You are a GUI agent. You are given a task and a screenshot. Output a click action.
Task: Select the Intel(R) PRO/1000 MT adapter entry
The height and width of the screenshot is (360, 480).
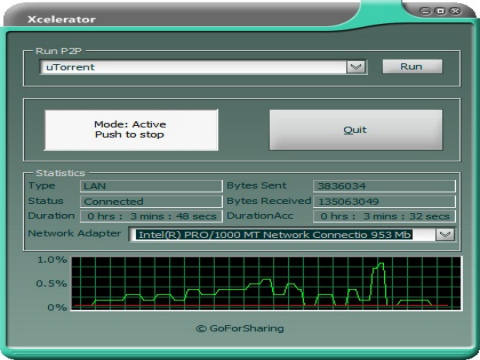(x=275, y=235)
